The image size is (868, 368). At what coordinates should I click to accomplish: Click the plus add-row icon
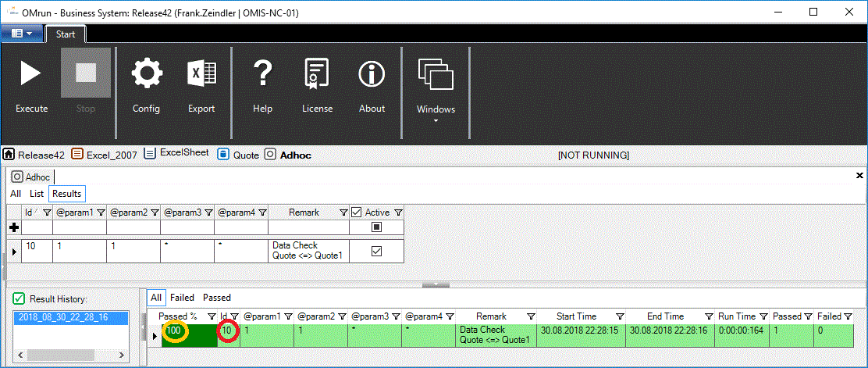click(x=14, y=227)
